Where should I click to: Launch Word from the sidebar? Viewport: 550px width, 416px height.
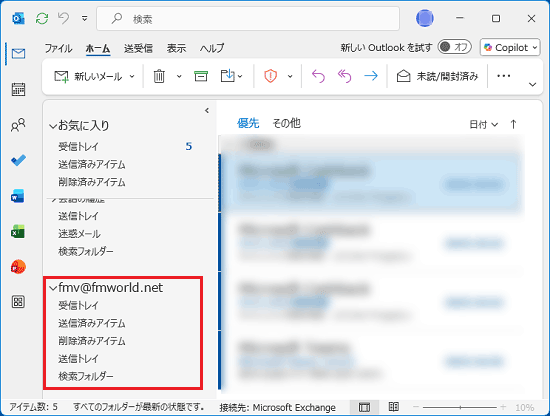18,196
